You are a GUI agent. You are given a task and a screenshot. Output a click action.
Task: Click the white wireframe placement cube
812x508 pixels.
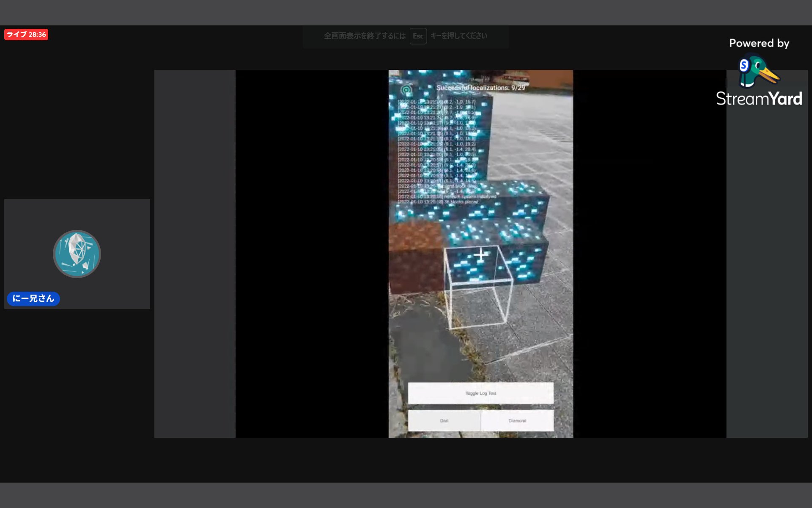(478, 287)
